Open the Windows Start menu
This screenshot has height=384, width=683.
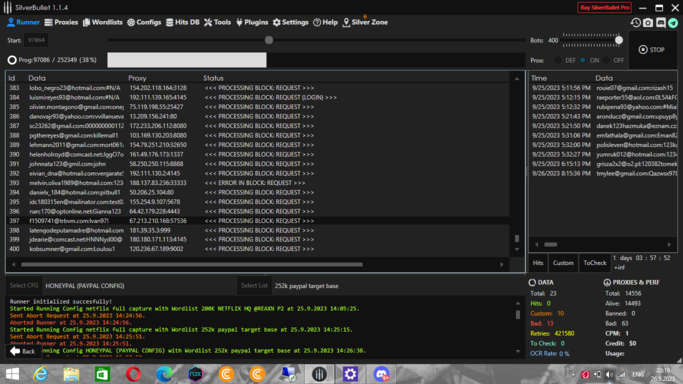(x=12, y=374)
